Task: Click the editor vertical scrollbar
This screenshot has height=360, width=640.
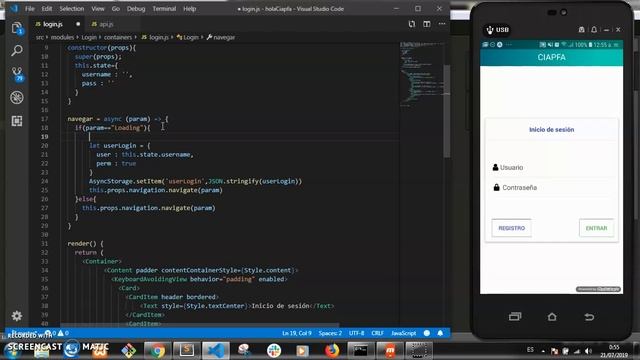Action: tap(447, 112)
